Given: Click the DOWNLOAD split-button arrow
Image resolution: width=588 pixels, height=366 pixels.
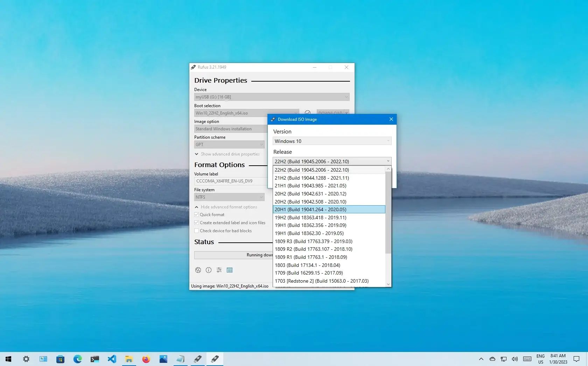Looking at the screenshot, I should pos(347,112).
